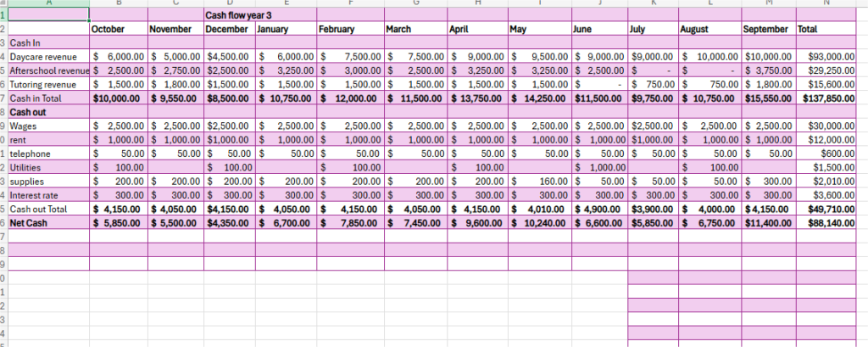Click the 'Afterschool revenue' label cell
Viewport: 868px width, 347px height.
click(46, 70)
